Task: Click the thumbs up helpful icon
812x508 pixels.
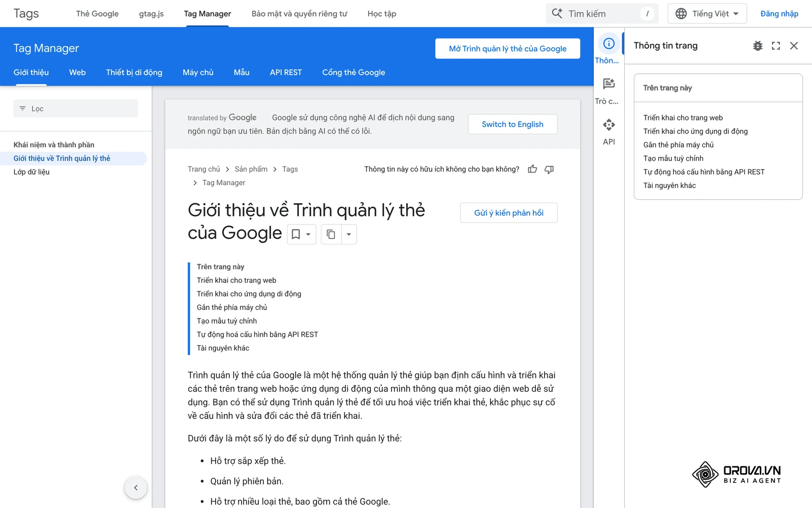Action: tap(532, 169)
